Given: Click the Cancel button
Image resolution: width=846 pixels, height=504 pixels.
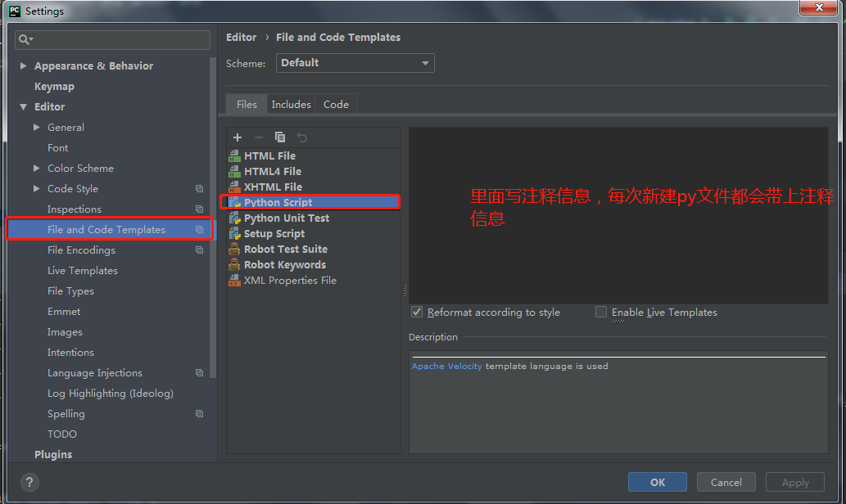Looking at the screenshot, I should tap(726, 483).
